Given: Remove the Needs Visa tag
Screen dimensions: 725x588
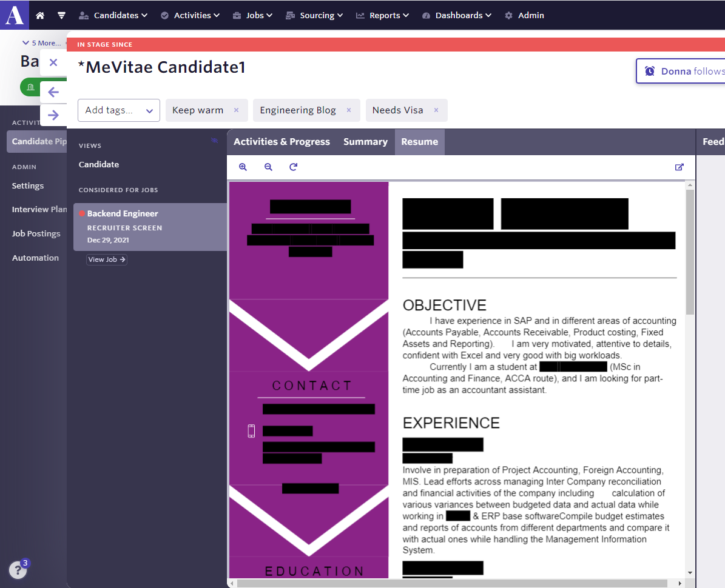Looking at the screenshot, I should click(x=436, y=110).
